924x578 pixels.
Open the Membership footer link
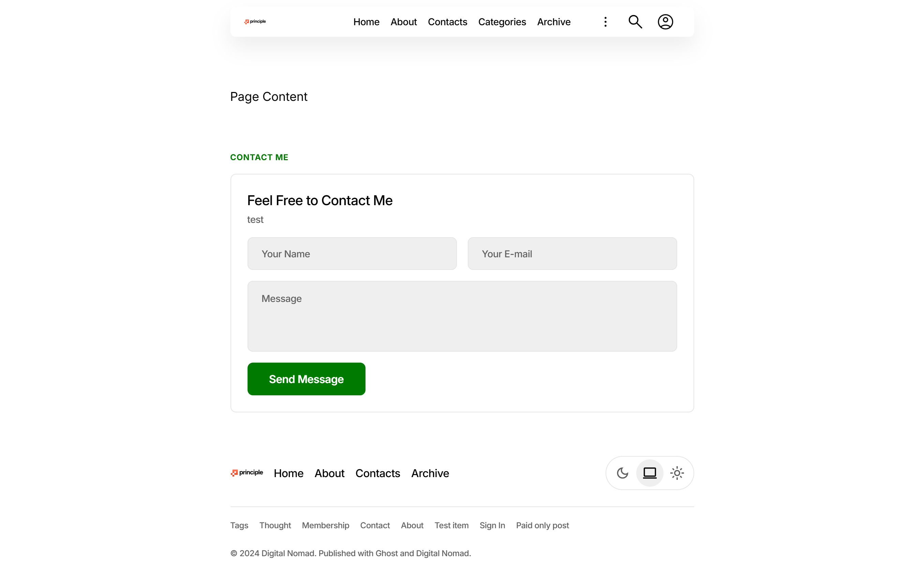click(326, 525)
